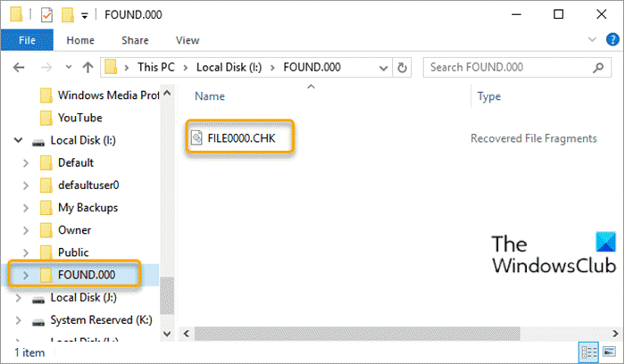Screen dimensions: 625x364
Task: Sort by the Type column header
Action: tap(489, 96)
